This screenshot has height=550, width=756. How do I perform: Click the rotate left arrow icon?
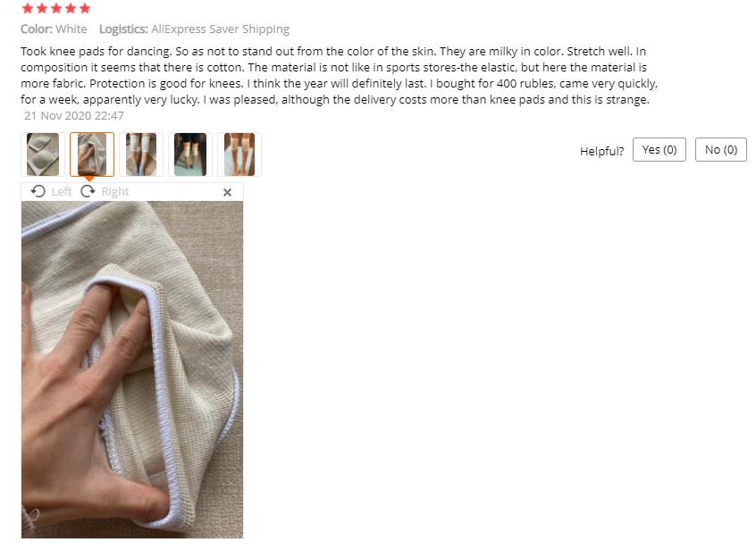(38, 192)
